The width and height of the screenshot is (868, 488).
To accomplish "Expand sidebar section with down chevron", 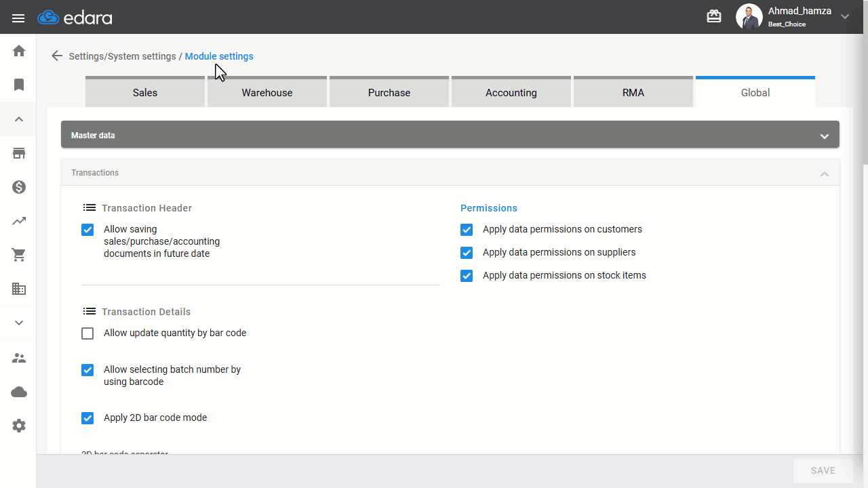I will coord(19,323).
